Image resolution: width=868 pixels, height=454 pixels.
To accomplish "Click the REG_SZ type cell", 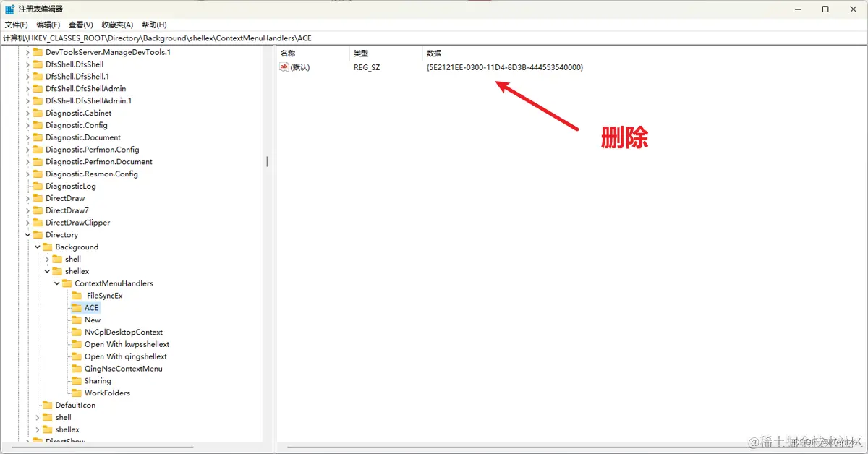I will pyautogui.click(x=366, y=67).
